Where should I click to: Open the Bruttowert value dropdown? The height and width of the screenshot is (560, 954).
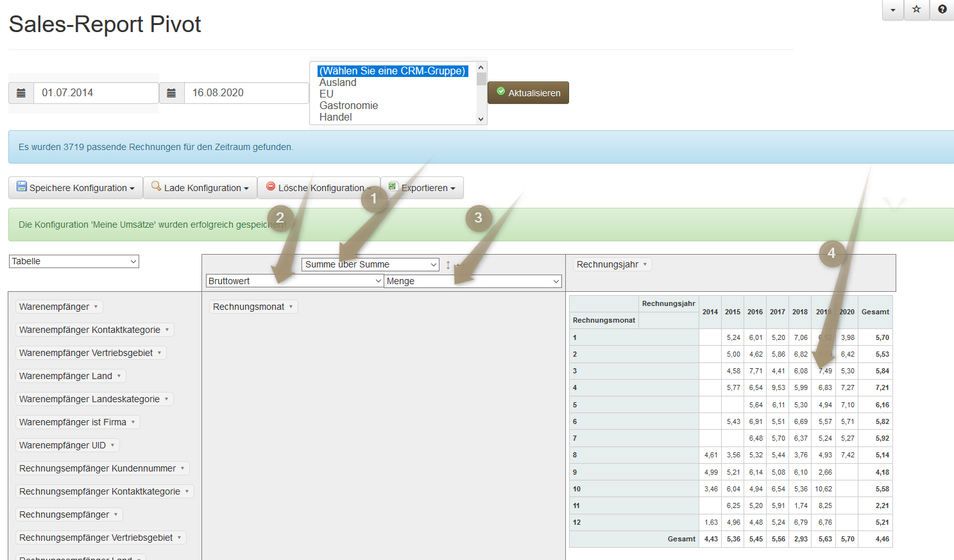[x=294, y=282]
